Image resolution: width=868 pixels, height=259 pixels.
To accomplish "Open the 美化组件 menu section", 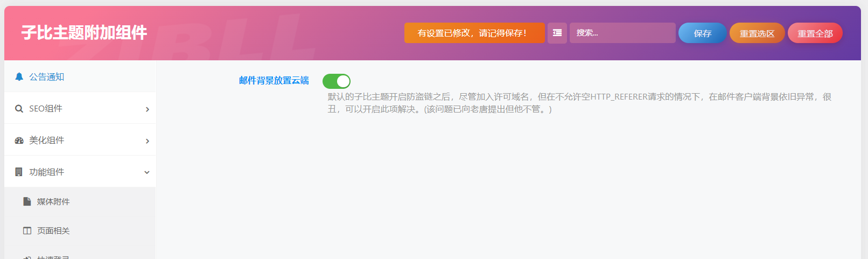I will 80,140.
